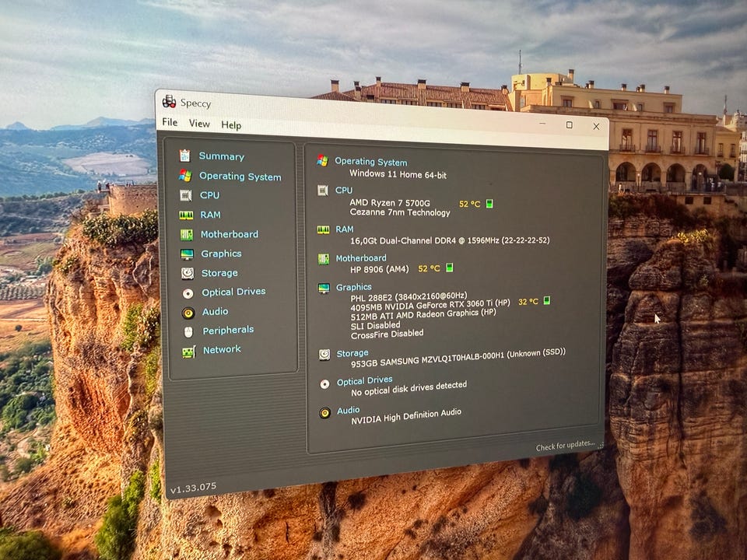747x560 pixels.
Task: Click the Audio speaker icon in sidebar
Action: 188,313
